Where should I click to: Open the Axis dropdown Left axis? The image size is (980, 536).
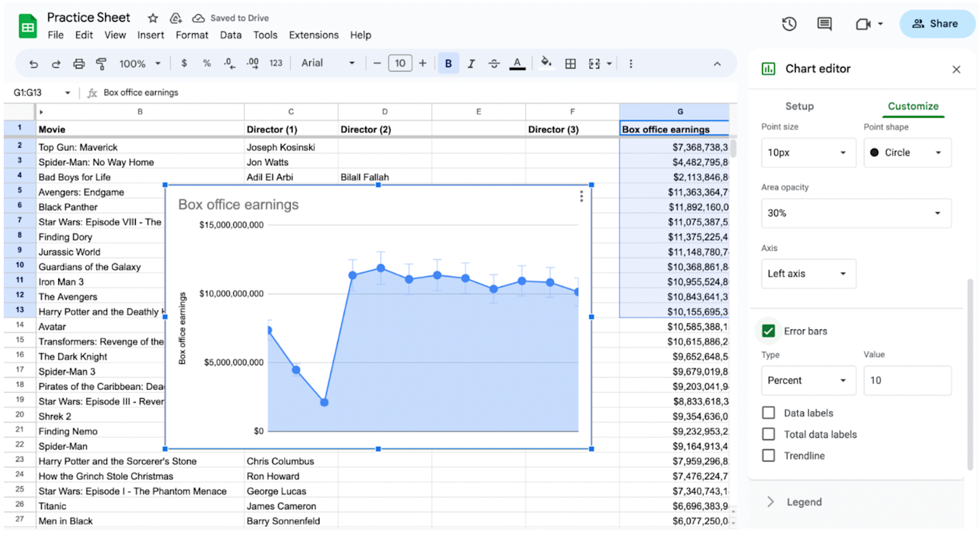coord(808,274)
